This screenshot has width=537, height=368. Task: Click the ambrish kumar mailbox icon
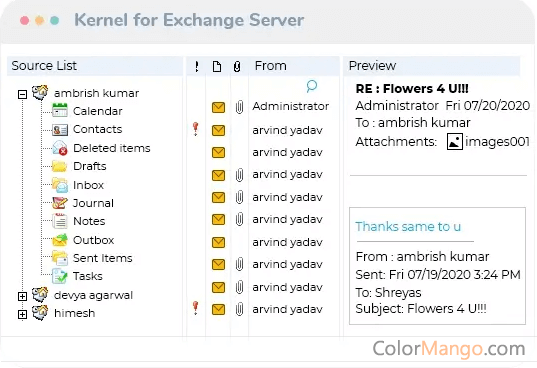[x=40, y=92]
